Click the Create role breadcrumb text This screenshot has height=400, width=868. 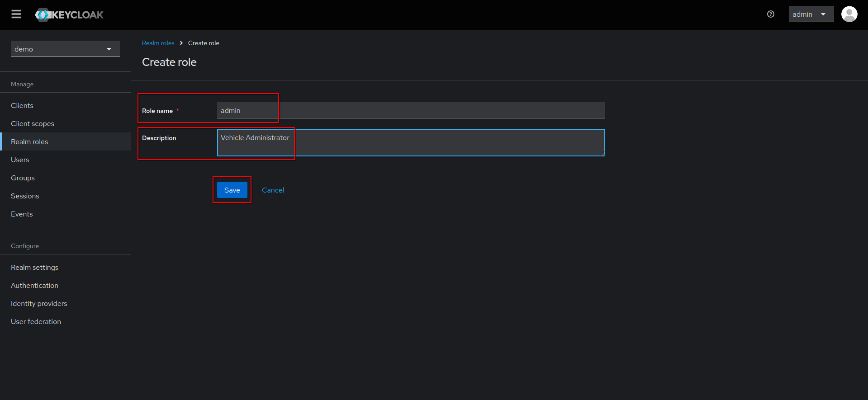(x=204, y=43)
